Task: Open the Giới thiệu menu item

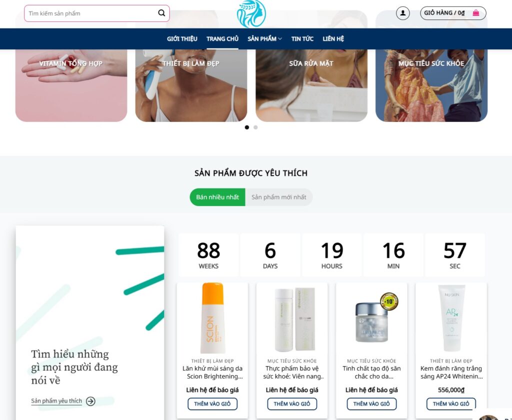Action: click(182, 39)
